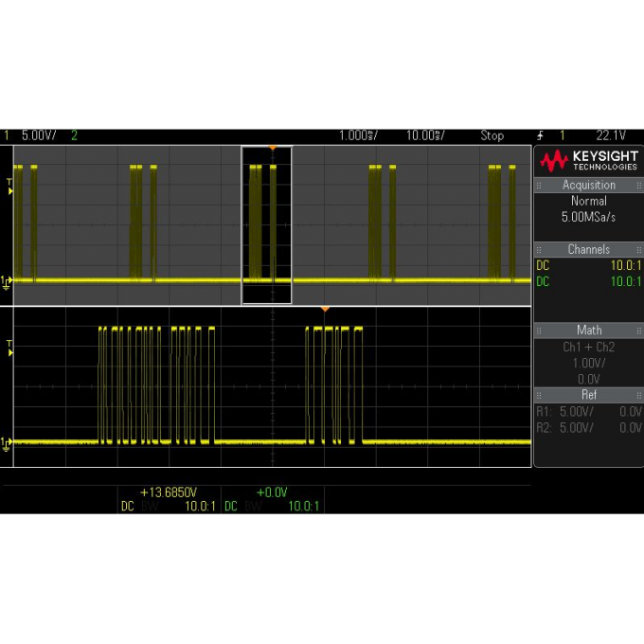This screenshot has height=644, width=644.
Task: Click green 10.0:1 probe ratio in Channels panel
Action: coord(626,282)
